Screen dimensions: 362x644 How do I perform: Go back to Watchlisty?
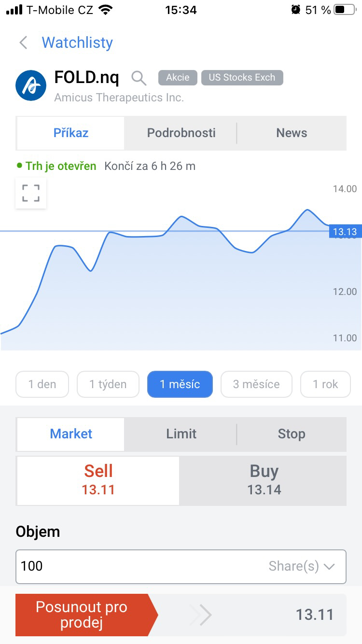pyautogui.click(x=77, y=42)
